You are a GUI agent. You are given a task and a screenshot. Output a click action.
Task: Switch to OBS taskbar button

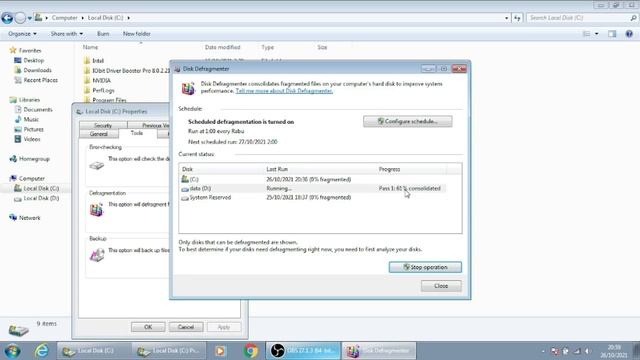point(303,351)
